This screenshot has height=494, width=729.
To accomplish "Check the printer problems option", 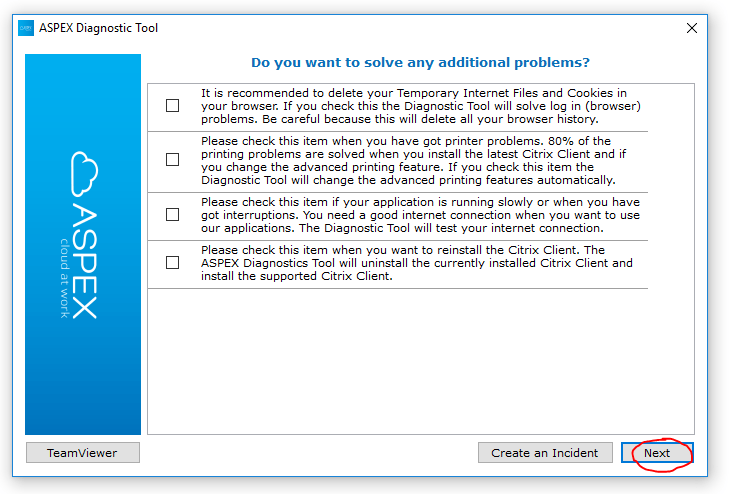I will (172, 159).
